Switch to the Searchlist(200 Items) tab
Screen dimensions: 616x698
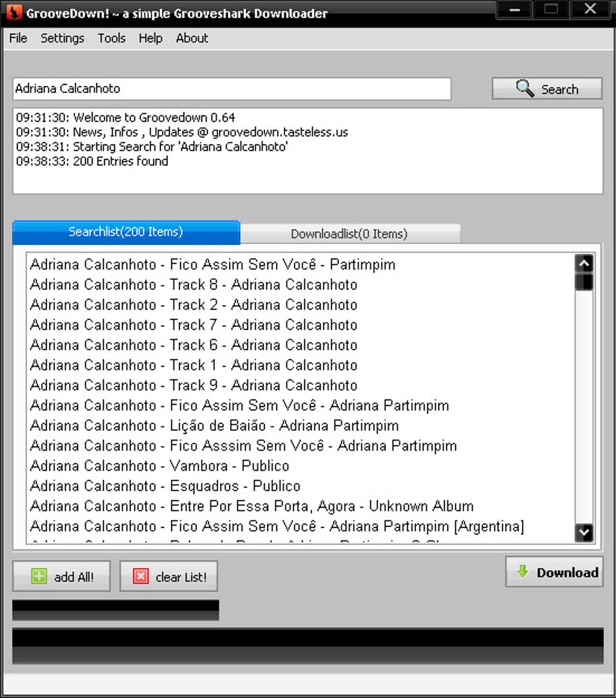coord(126,232)
